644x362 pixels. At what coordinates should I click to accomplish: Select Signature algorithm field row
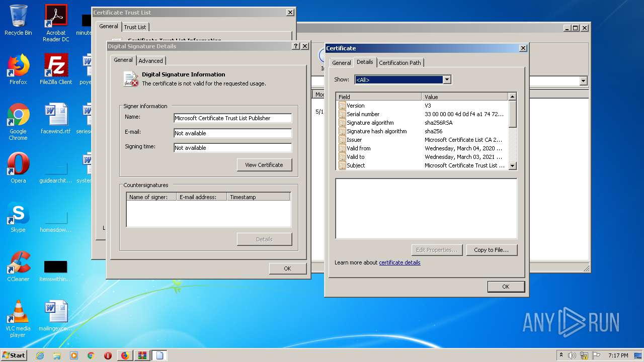tap(423, 123)
